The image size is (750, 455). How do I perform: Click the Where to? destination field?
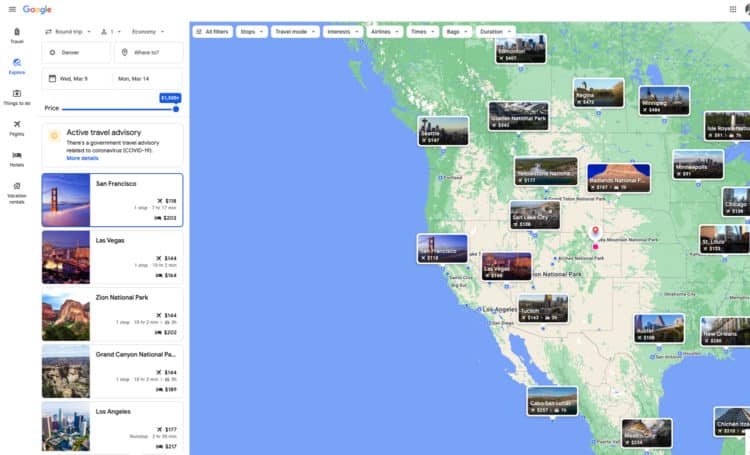149,52
